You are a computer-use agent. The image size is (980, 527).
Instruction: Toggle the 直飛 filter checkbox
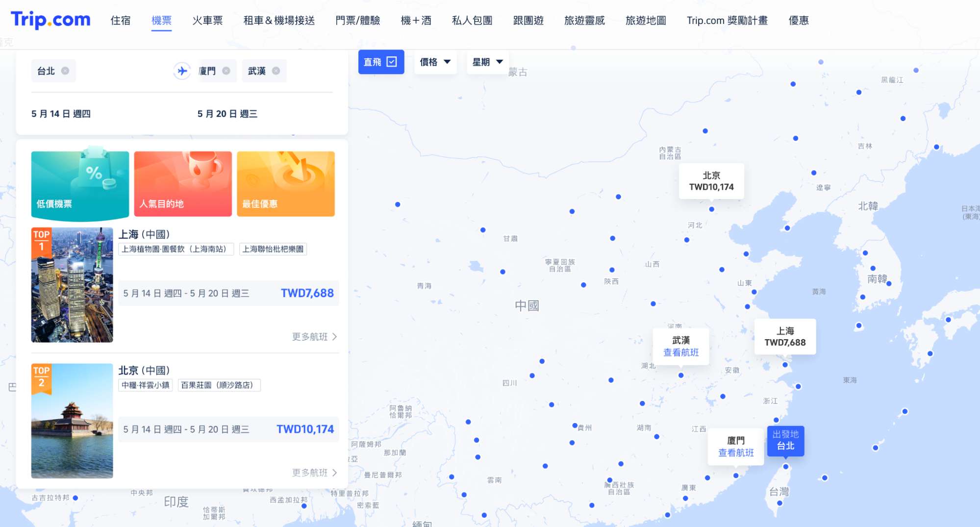391,62
